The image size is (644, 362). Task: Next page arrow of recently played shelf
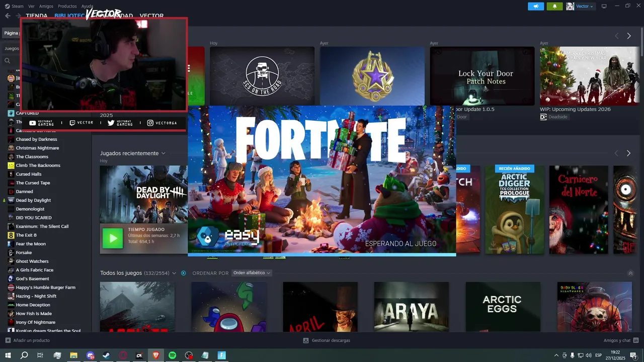628,153
